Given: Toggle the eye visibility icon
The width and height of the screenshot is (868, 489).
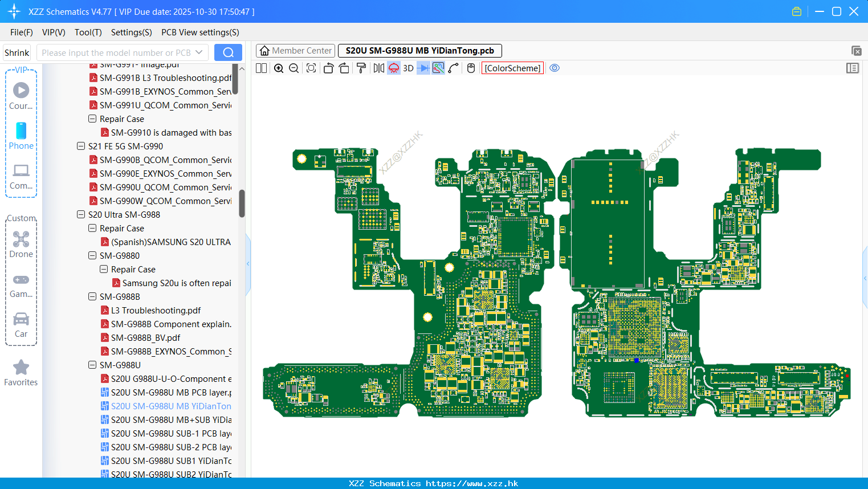Looking at the screenshot, I should coord(555,68).
